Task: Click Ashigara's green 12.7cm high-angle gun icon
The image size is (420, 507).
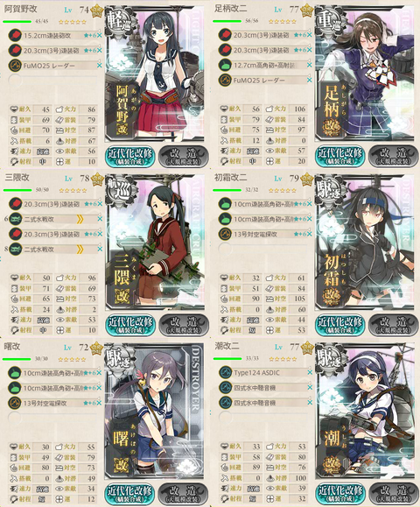Action: point(225,65)
